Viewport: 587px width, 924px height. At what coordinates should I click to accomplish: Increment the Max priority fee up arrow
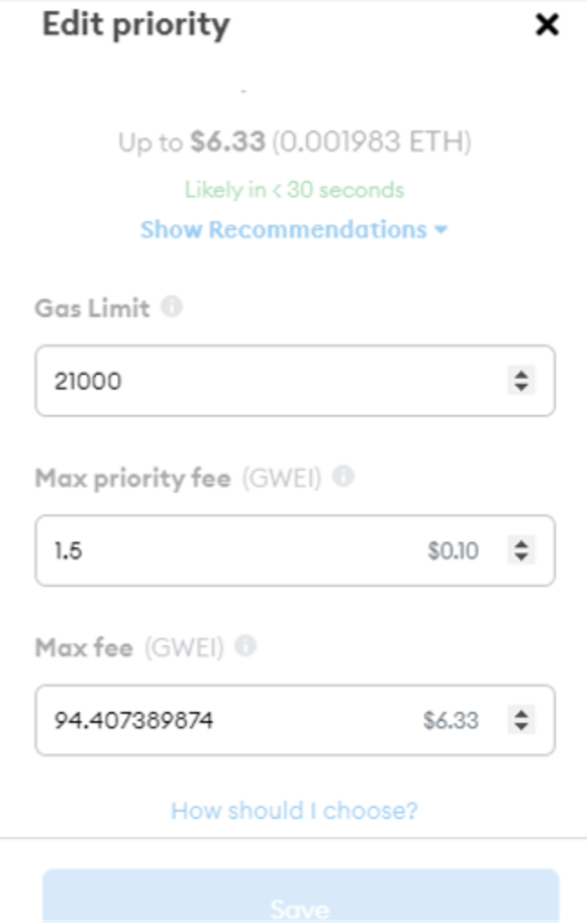coord(521,544)
